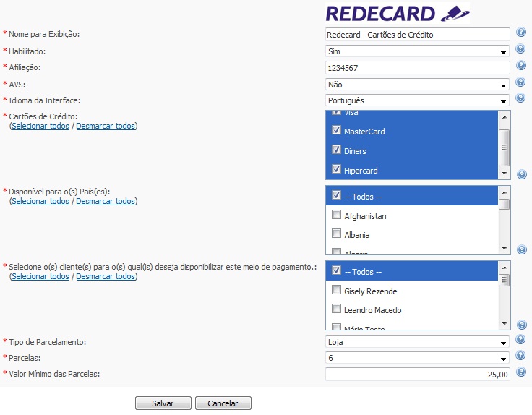Viewport: 532px width, 415px height.
Task: Open help icon beside Habilitado dropdown
Action: coord(520,49)
